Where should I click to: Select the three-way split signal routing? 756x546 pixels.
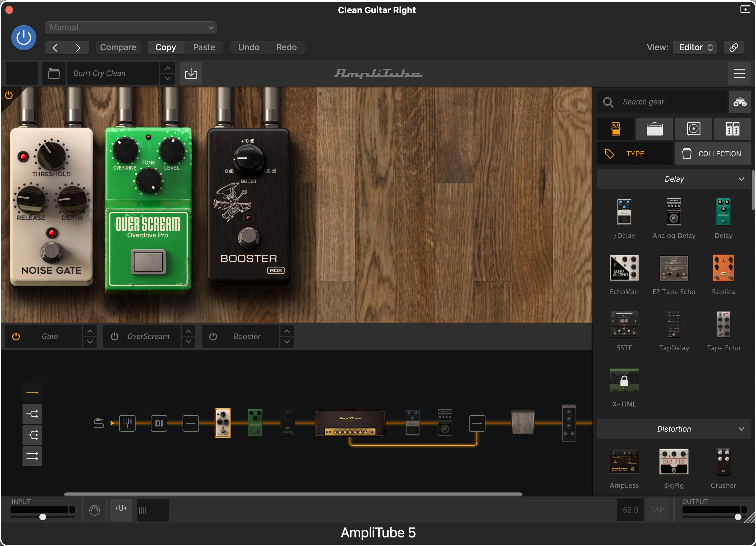tap(32, 435)
